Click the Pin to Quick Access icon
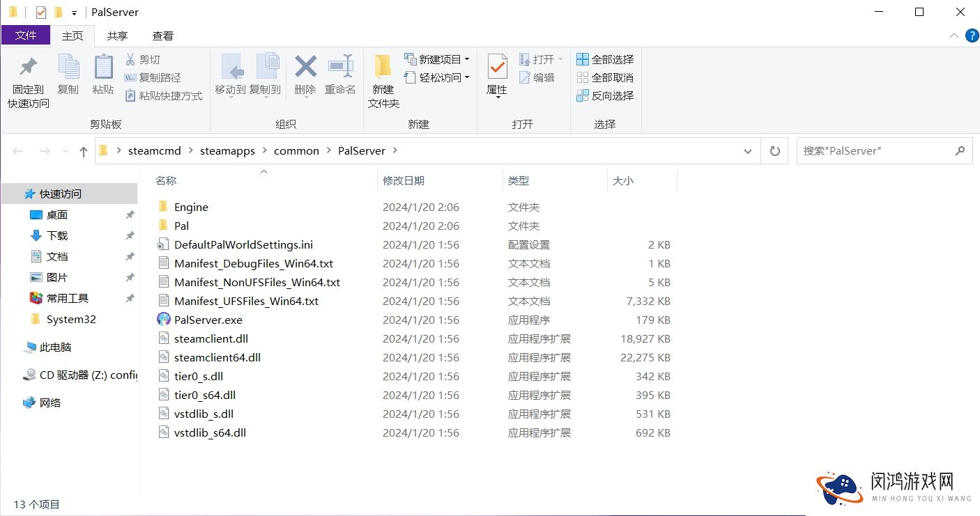The height and width of the screenshot is (516, 980). tap(28, 67)
